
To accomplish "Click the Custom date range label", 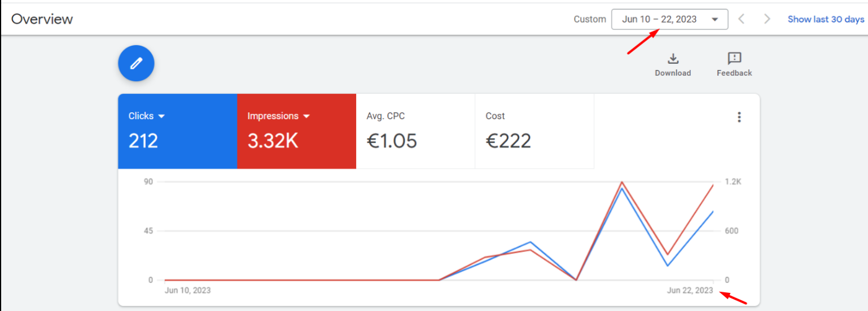I will pyautogui.click(x=590, y=19).
